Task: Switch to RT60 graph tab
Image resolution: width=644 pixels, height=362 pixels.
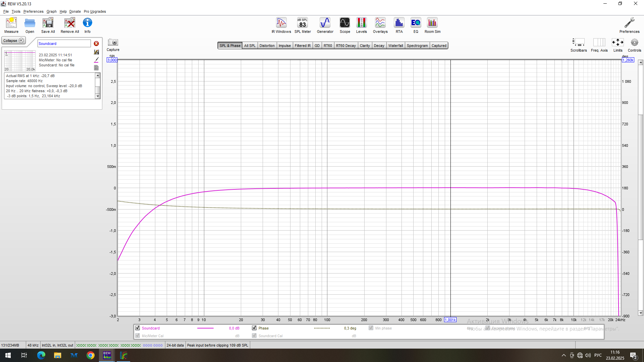Action: [328, 46]
